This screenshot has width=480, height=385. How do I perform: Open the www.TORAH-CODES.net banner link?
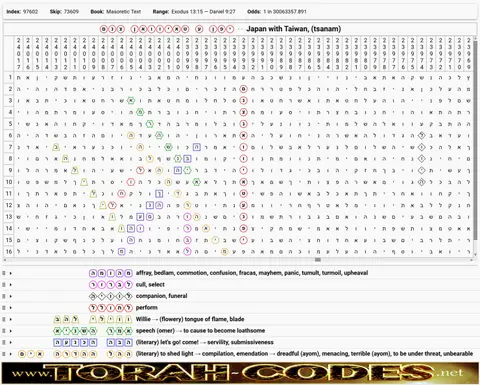click(240, 373)
